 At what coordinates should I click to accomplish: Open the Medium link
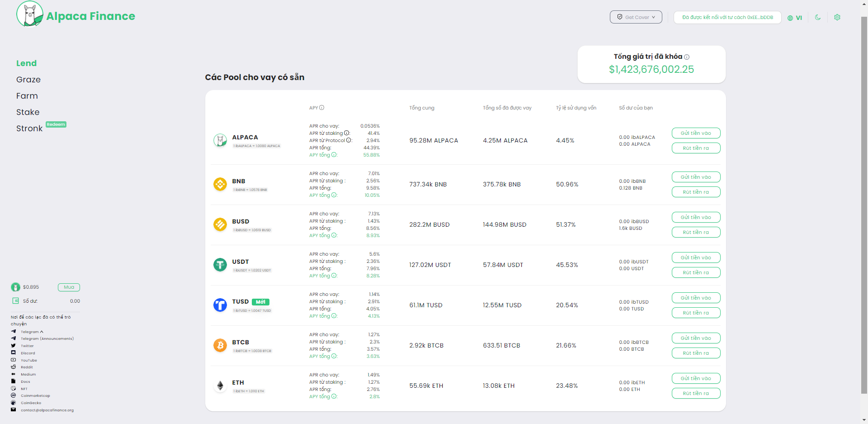[x=28, y=374]
